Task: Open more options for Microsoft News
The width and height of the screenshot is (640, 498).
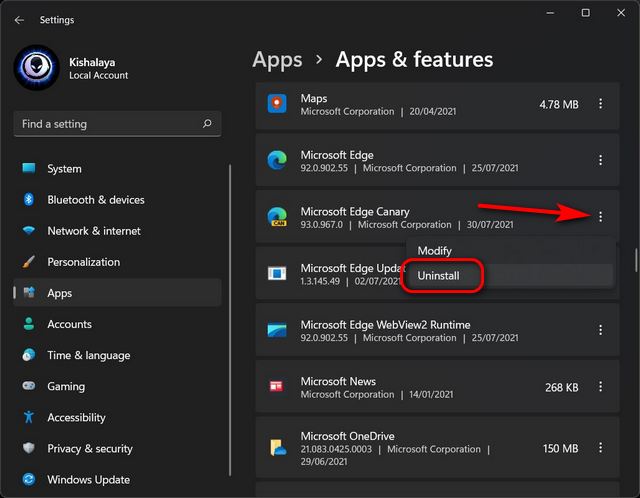Action: pos(600,387)
